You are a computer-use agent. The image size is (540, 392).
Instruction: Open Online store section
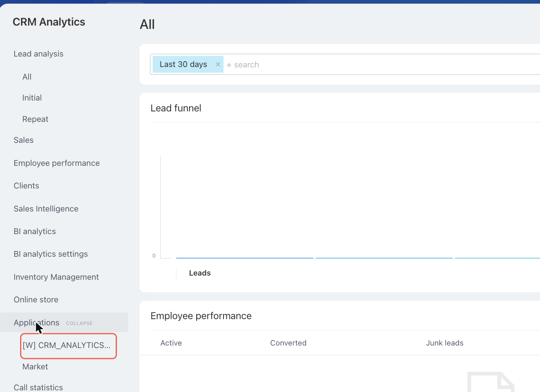coord(36,299)
